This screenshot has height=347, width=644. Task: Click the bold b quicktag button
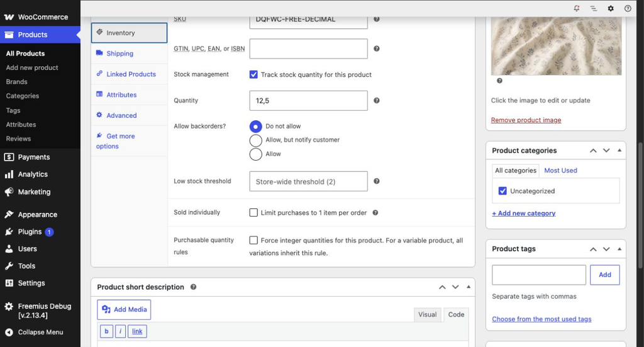pyautogui.click(x=106, y=331)
